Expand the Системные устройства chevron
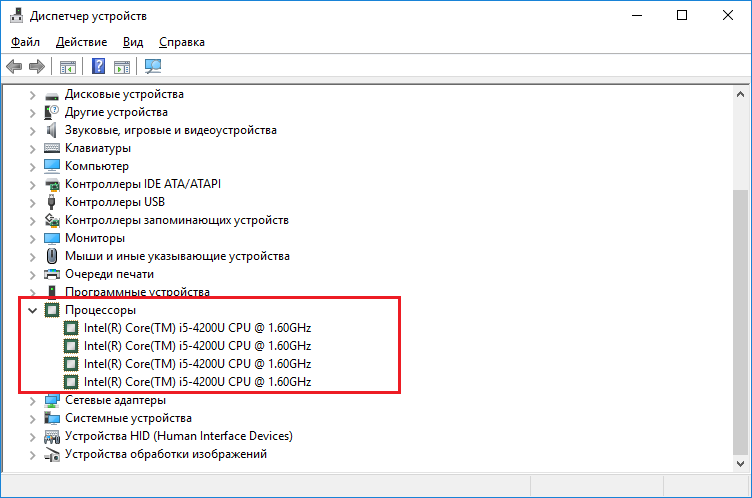The height and width of the screenshot is (498, 752). pos(32,419)
